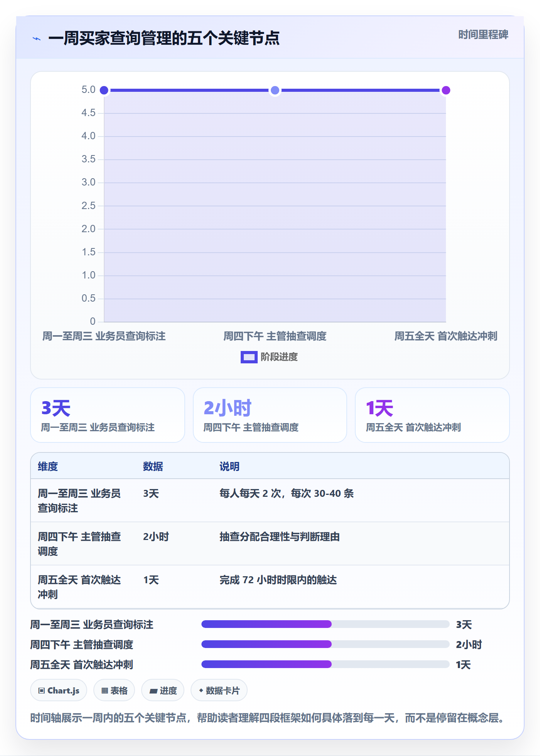Image resolution: width=540 pixels, height=756 pixels.
Task: Click the 表格 tag
Action: pos(114,690)
